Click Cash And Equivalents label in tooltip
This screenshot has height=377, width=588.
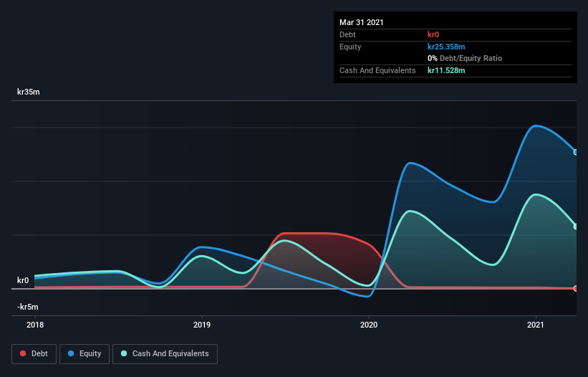pyautogui.click(x=377, y=70)
